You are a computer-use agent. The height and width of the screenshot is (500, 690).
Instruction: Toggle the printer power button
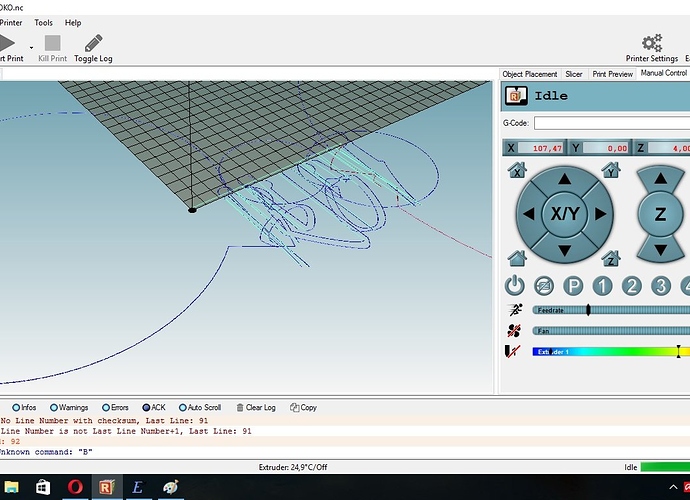[x=514, y=286]
